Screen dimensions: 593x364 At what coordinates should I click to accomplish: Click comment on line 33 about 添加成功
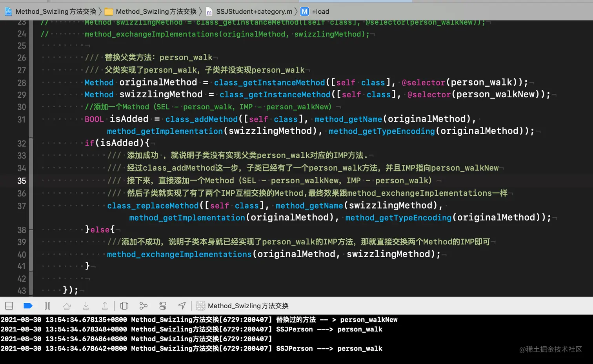[238, 155]
